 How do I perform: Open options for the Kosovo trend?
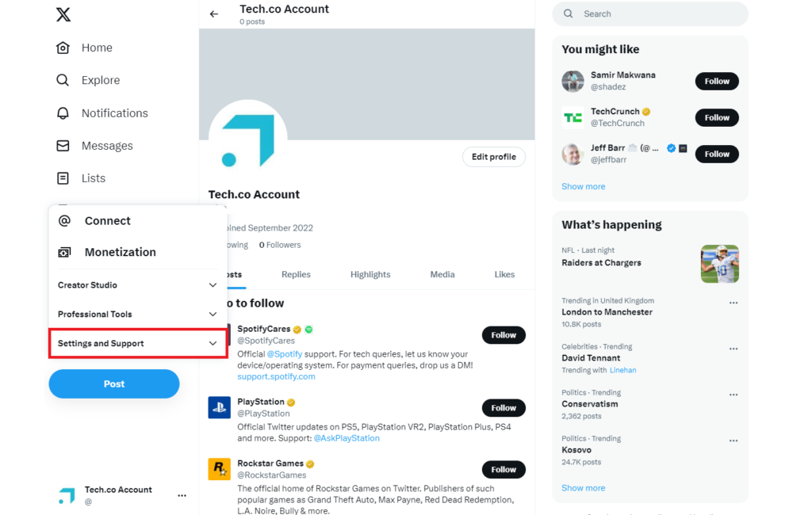point(733,440)
